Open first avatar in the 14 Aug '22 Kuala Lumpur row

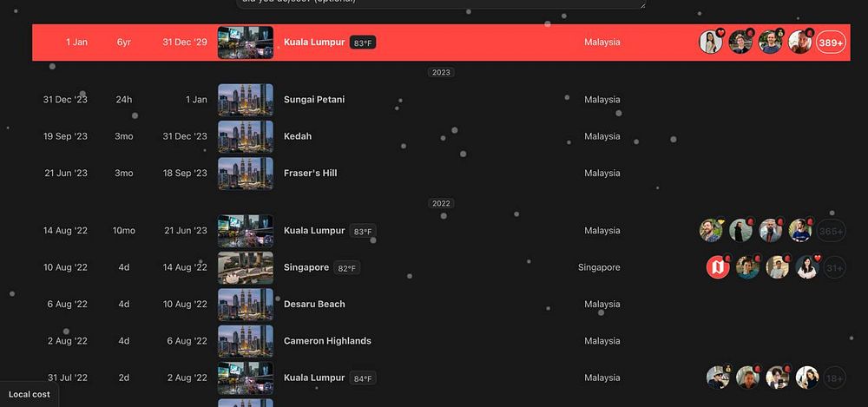click(x=711, y=231)
